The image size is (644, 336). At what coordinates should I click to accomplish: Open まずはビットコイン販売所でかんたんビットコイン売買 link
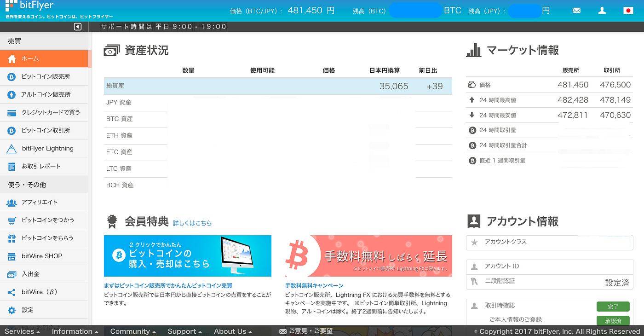coord(168,285)
